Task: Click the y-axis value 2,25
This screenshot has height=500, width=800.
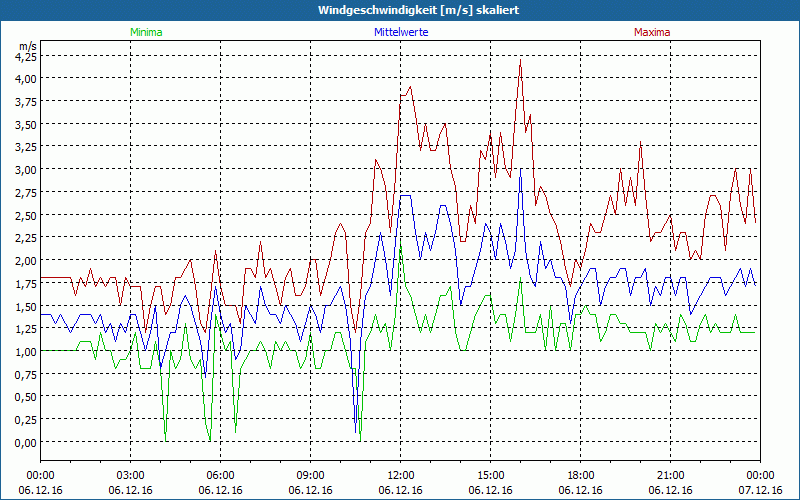Action: [26, 238]
